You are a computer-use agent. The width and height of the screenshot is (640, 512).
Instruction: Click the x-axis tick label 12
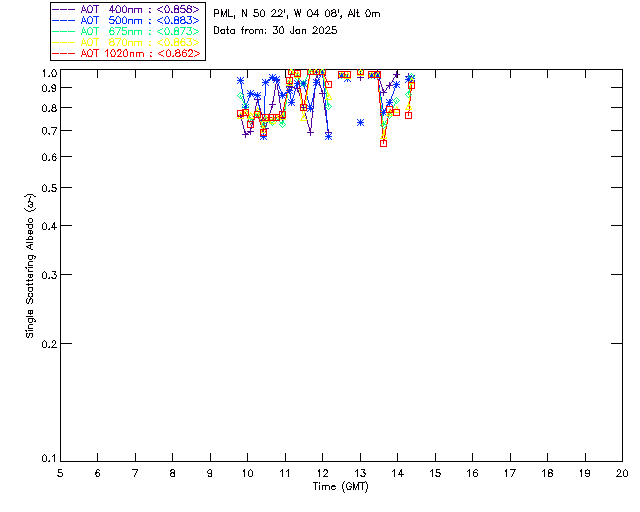click(322, 472)
